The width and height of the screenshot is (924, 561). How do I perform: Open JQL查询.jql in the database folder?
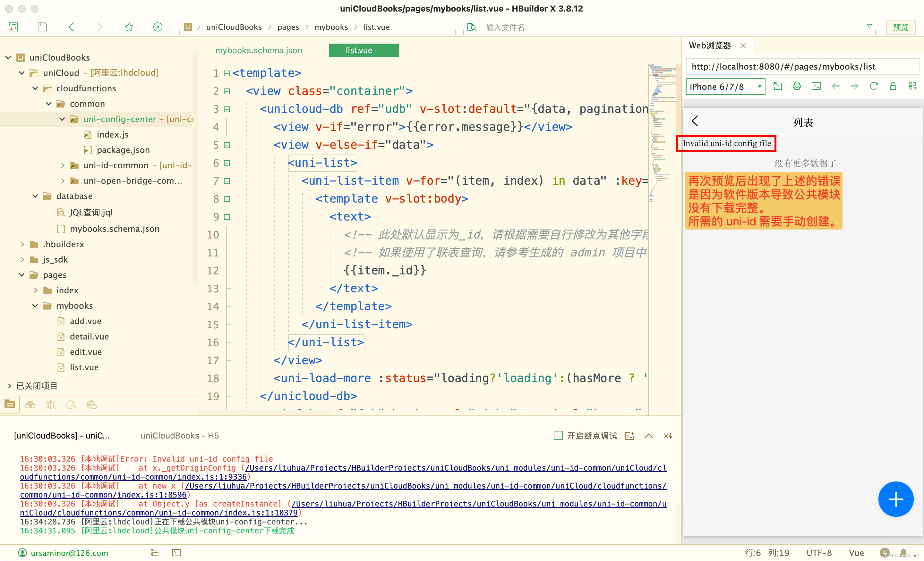tap(91, 212)
